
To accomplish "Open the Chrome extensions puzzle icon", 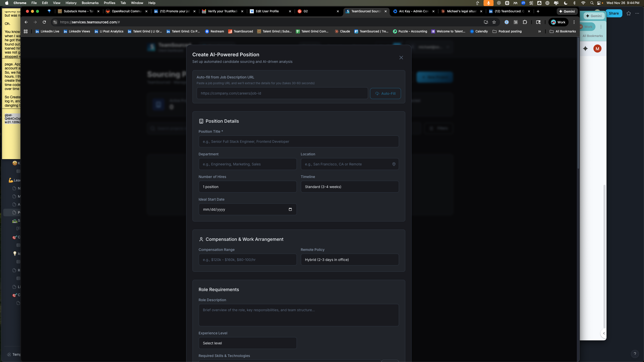I will click(x=525, y=22).
